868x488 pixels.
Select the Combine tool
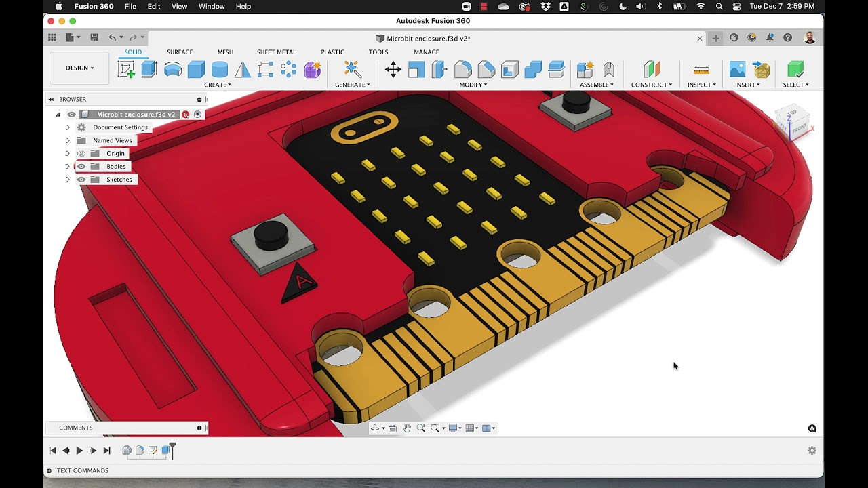coord(533,69)
